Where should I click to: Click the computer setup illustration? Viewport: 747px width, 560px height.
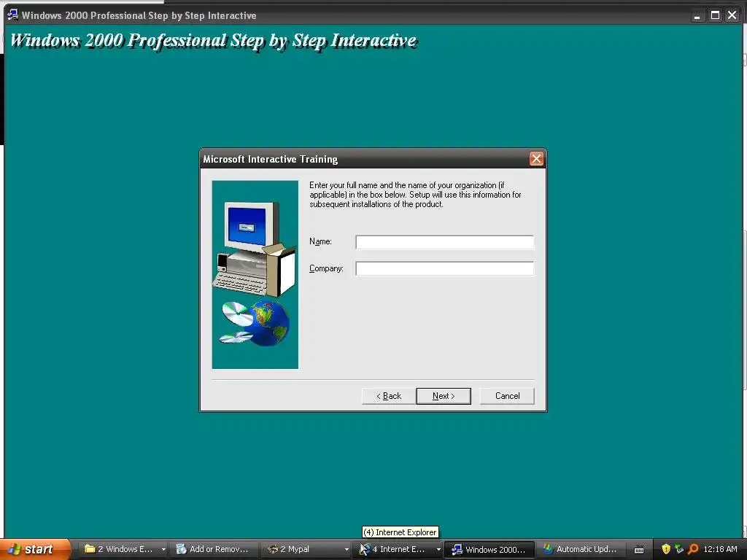click(x=255, y=274)
